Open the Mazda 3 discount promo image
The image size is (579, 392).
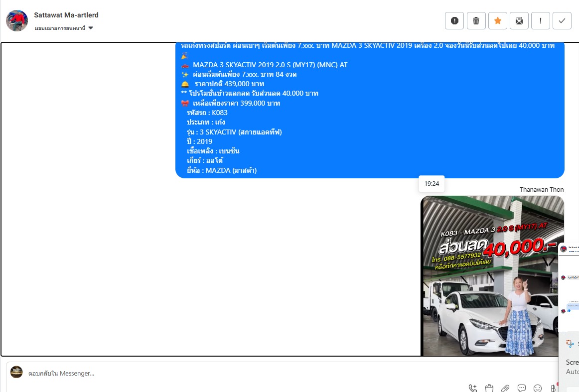(492, 276)
